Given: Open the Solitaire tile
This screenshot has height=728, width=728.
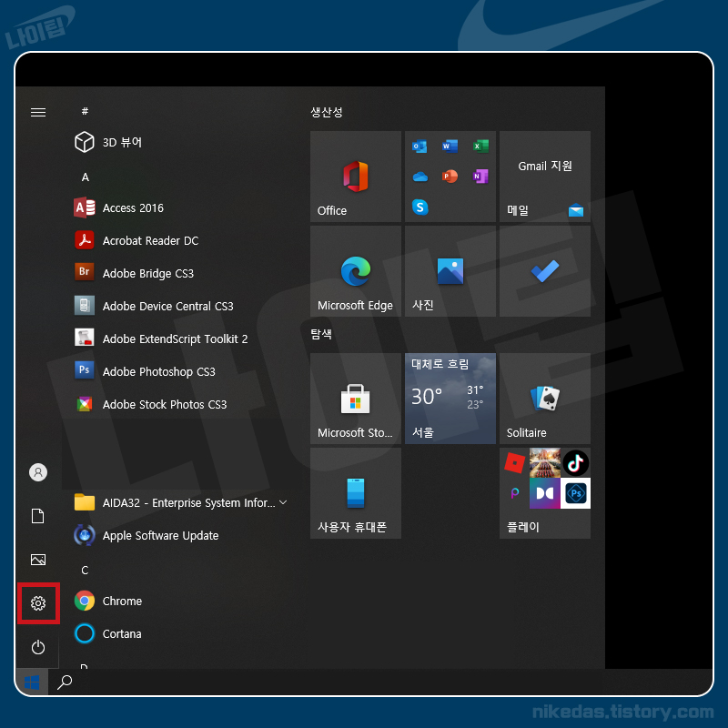Looking at the screenshot, I should pyautogui.click(x=545, y=399).
